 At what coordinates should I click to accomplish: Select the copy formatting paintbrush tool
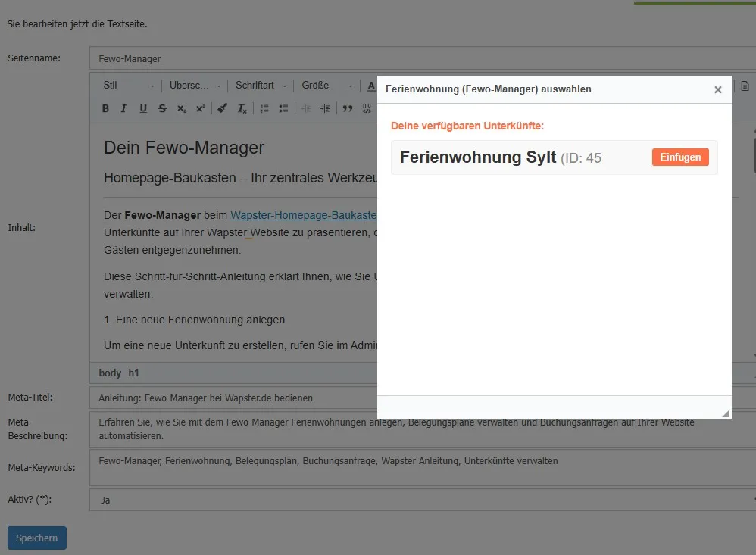click(222, 108)
